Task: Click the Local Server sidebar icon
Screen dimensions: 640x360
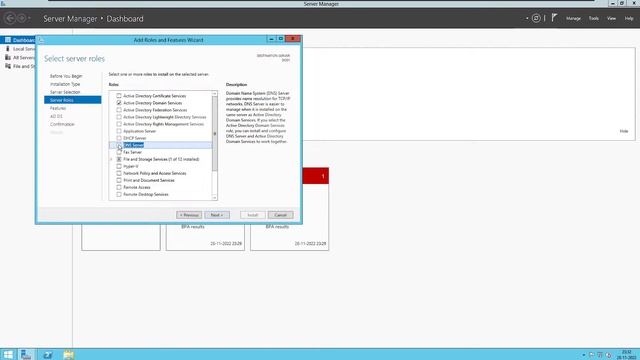Action: pyautogui.click(x=7, y=49)
